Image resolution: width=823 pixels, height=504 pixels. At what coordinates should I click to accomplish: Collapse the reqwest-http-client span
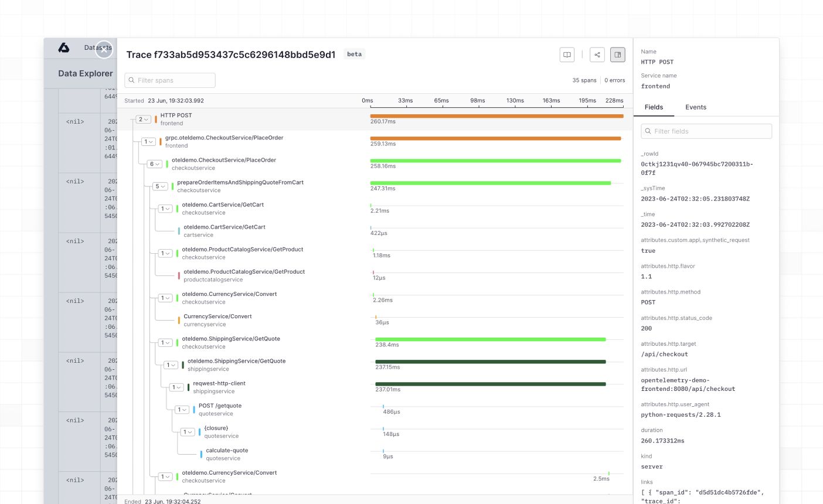coord(176,387)
